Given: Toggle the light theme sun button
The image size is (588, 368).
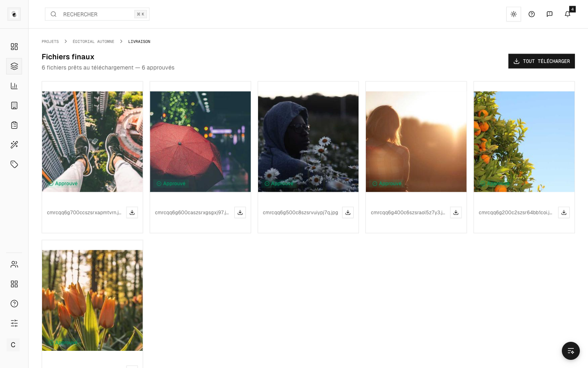Looking at the screenshot, I should (x=514, y=14).
